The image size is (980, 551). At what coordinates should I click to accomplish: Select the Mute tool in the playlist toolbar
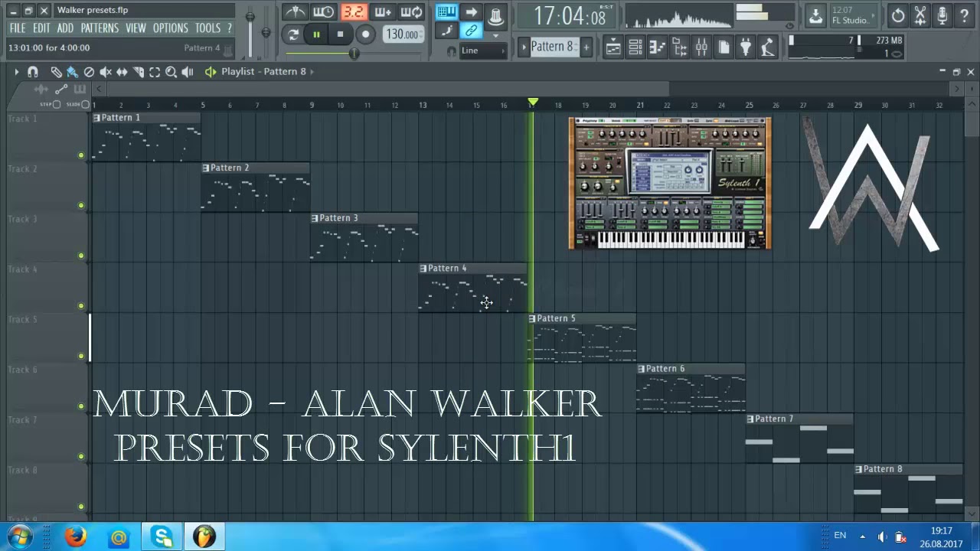coord(106,71)
